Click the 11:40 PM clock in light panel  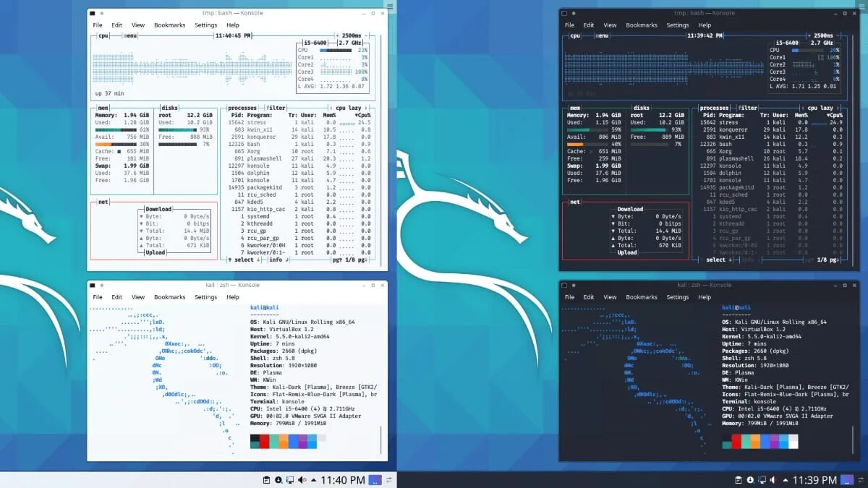pos(343,480)
